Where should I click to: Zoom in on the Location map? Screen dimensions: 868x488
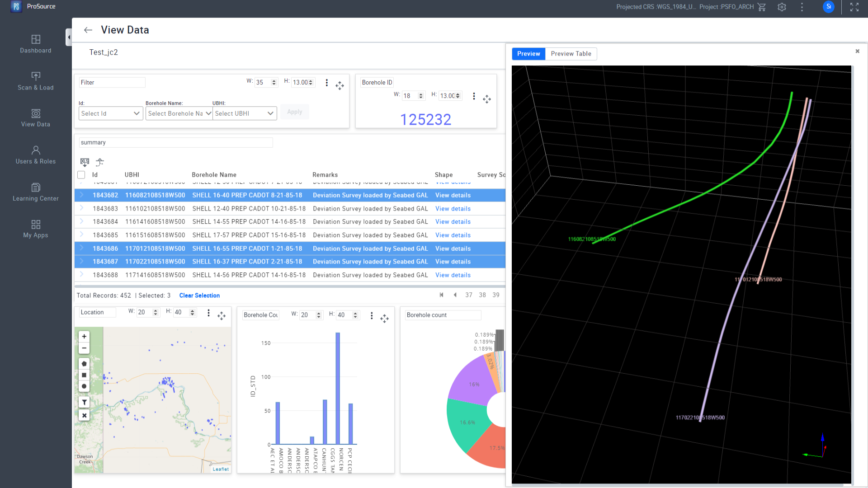(84, 336)
